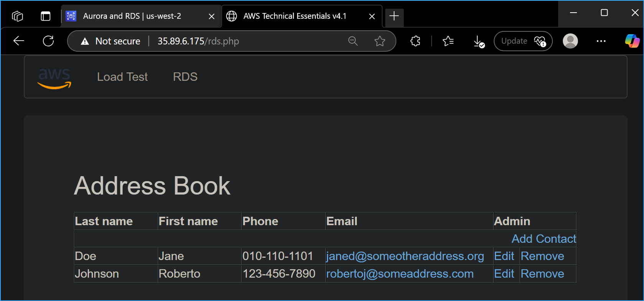This screenshot has width=644, height=301.
Task: Minimize the browser window
Action: 573,13
